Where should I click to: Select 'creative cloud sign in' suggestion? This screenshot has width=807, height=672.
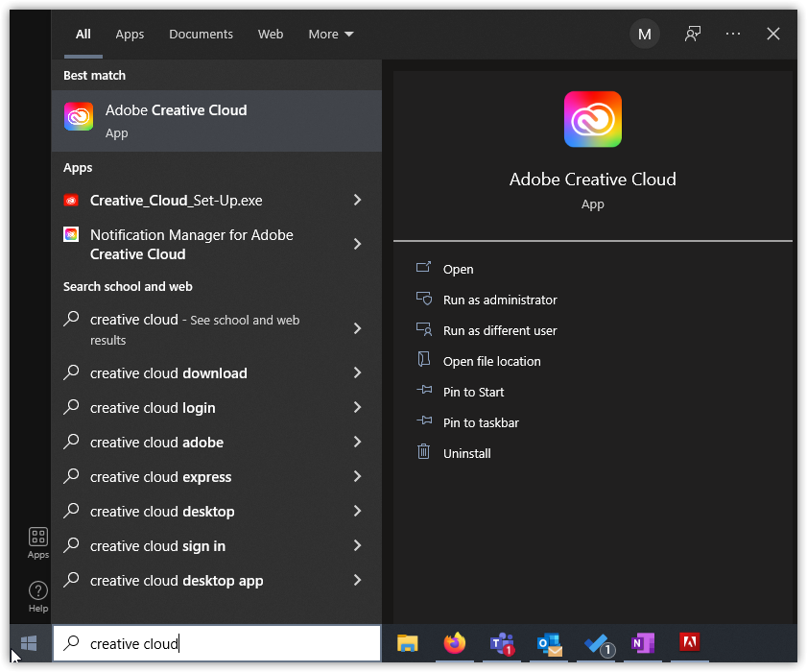point(157,546)
